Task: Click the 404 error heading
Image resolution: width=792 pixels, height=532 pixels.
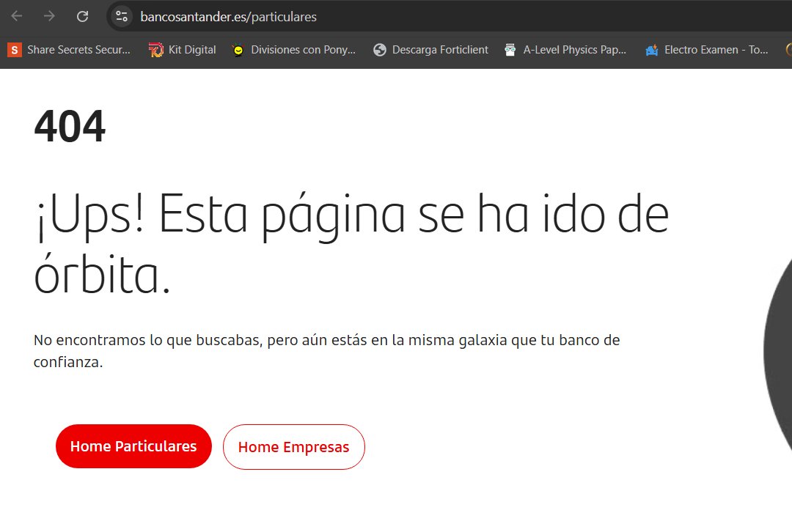Action: coord(70,126)
